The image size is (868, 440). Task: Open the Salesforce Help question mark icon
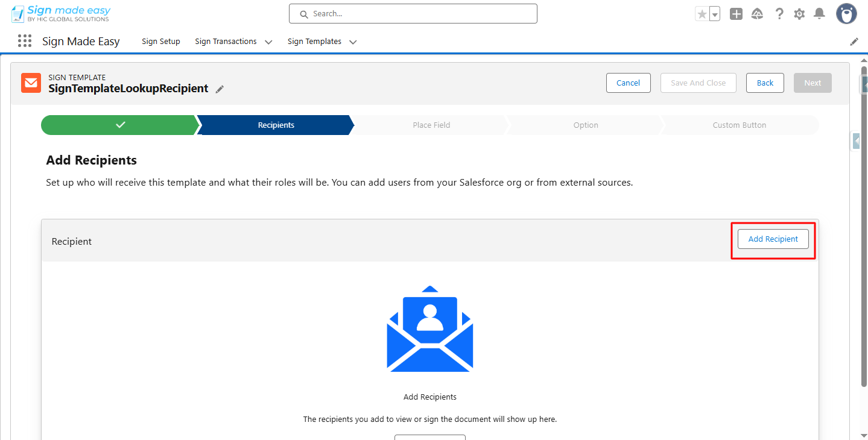(x=779, y=14)
